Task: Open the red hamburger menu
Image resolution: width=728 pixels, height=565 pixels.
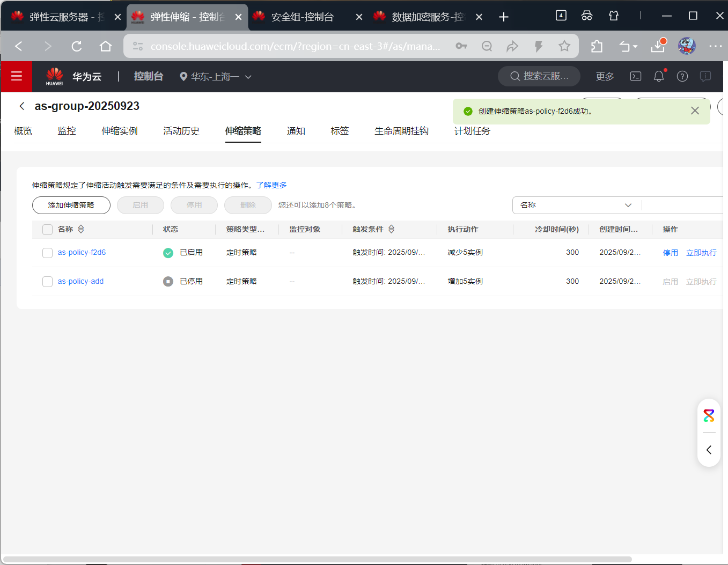Action: click(17, 76)
